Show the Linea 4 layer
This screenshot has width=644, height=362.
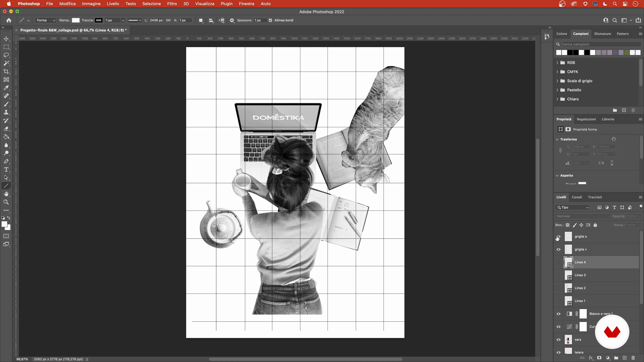click(558, 263)
